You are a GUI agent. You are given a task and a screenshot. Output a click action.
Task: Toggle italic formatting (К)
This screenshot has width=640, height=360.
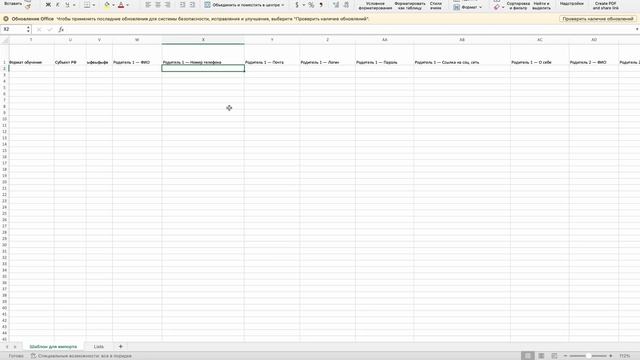[x=57, y=5]
